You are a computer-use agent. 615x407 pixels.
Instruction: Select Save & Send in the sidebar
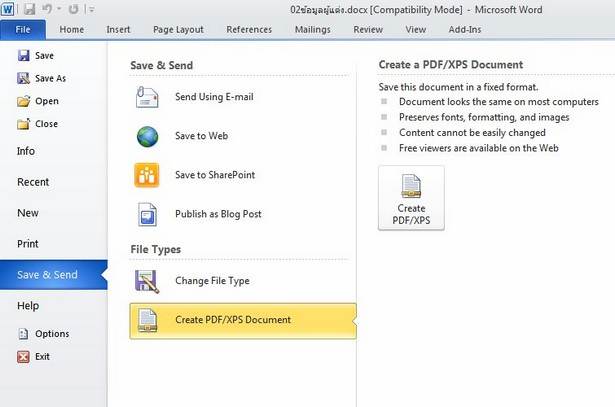pos(53,275)
